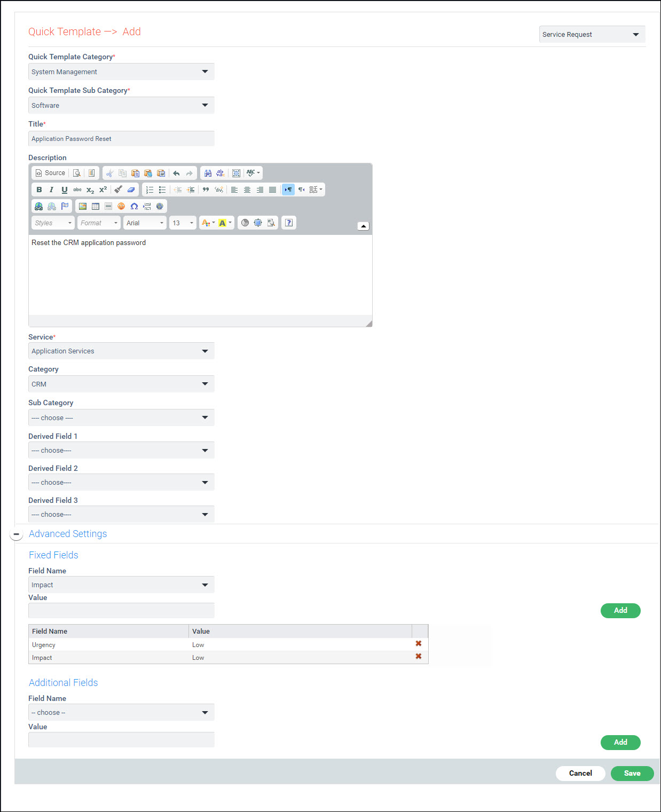Open the Quick Template Category dropdown

point(121,72)
